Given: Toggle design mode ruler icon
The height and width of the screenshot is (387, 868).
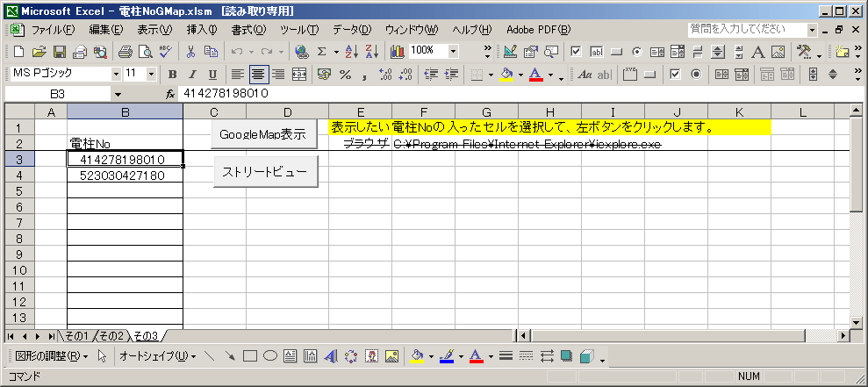Looking at the screenshot, I should [511, 52].
